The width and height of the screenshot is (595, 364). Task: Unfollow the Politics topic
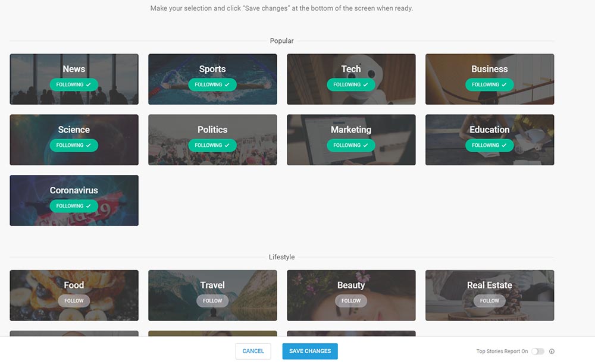(x=212, y=145)
